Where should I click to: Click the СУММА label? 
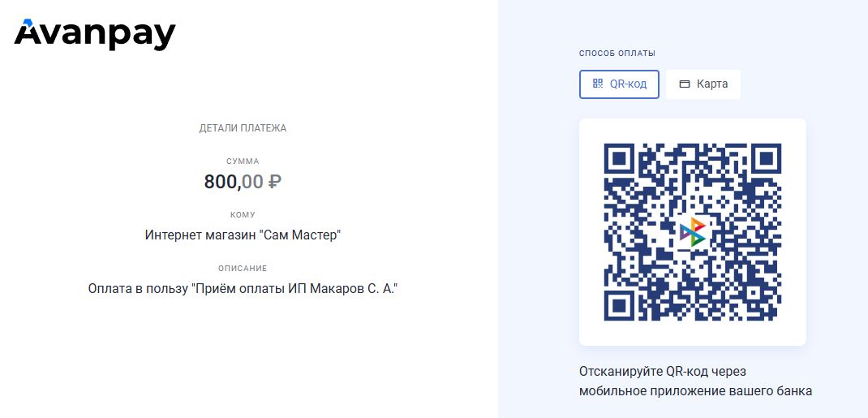pos(243,162)
